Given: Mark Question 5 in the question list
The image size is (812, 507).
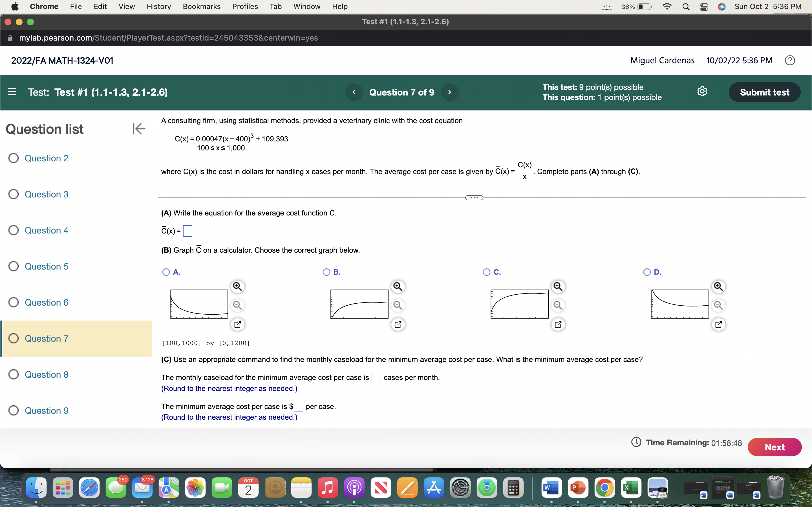Looking at the screenshot, I should tap(14, 266).
